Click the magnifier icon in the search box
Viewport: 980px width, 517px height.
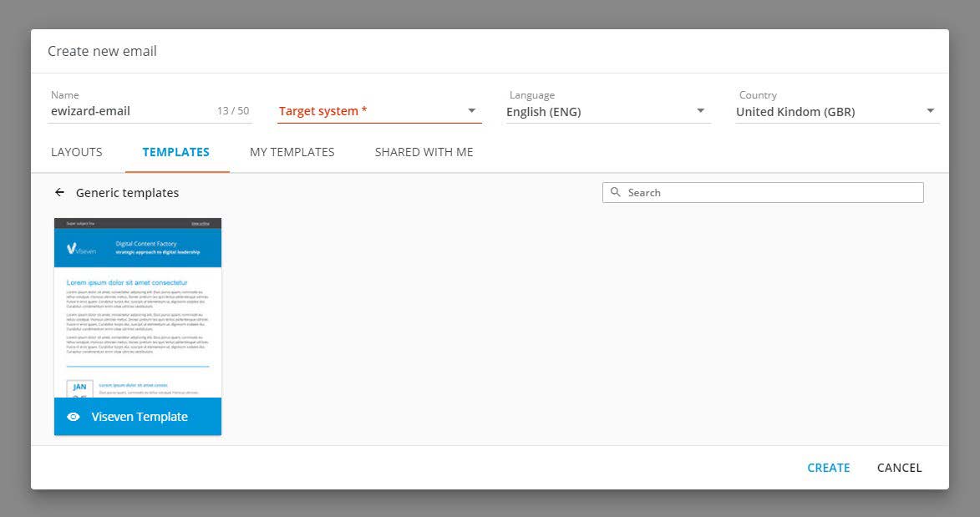click(x=616, y=193)
